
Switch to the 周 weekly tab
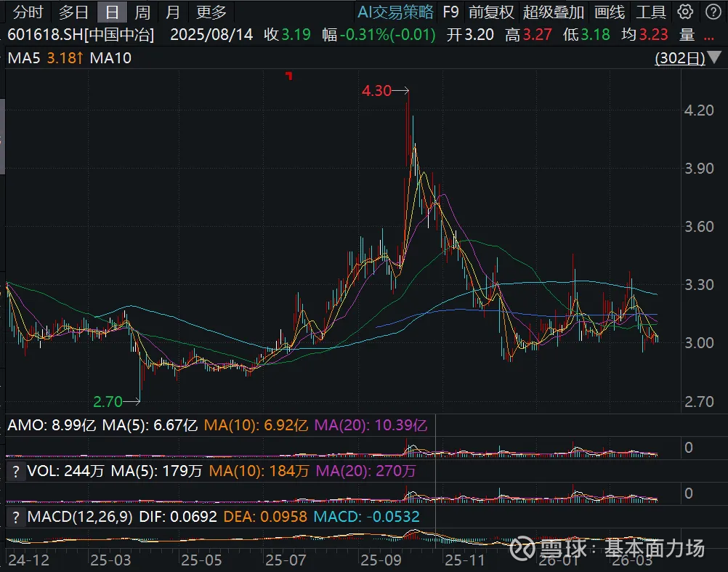click(142, 12)
